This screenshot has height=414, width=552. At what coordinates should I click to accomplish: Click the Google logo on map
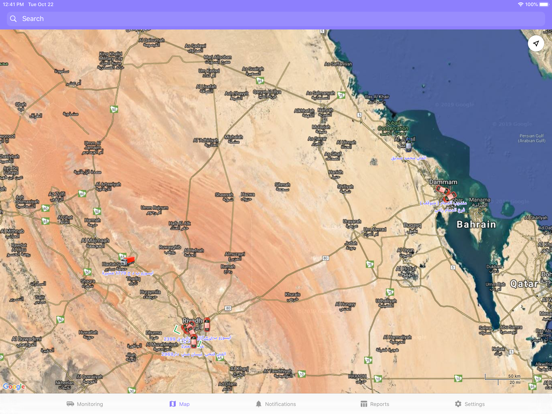point(14,387)
